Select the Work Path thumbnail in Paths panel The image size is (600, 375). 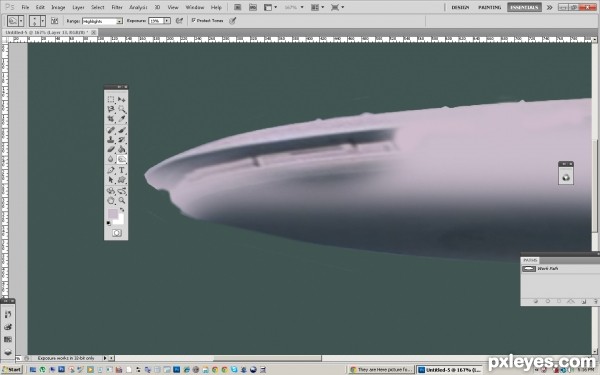528,269
